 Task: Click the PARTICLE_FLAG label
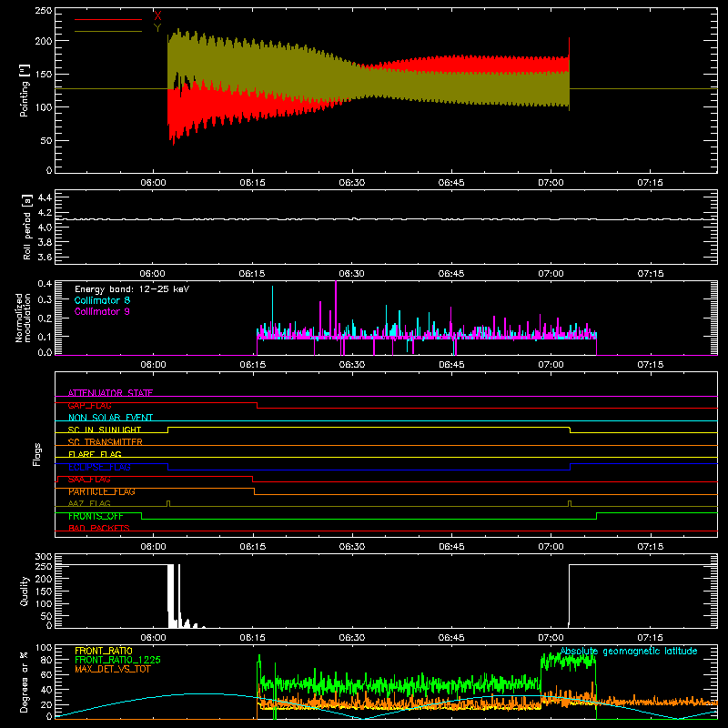tap(102, 491)
